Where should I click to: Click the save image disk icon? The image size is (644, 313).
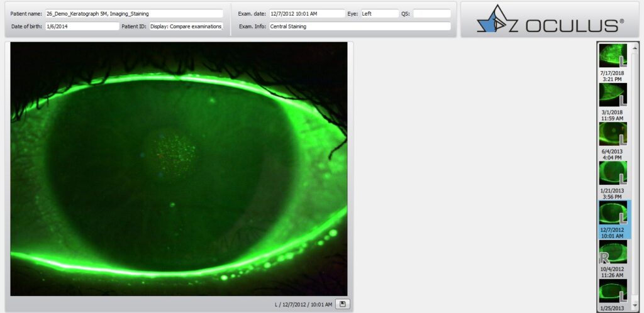(342, 304)
